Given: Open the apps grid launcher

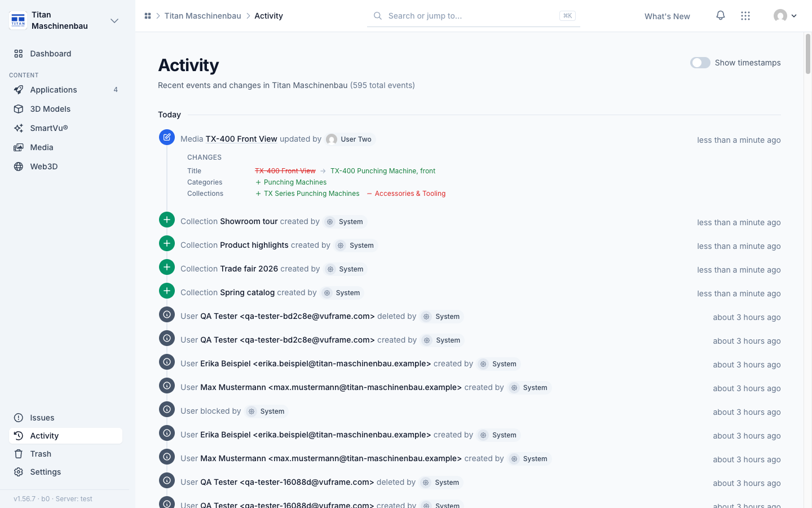Looking at the screenshot, I should pos(745,16).
